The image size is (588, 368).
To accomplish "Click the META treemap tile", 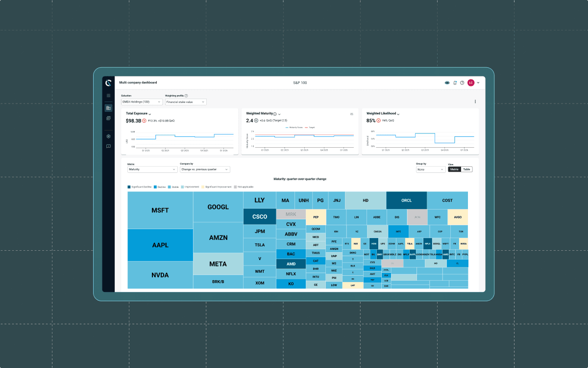I will point(218,264).
